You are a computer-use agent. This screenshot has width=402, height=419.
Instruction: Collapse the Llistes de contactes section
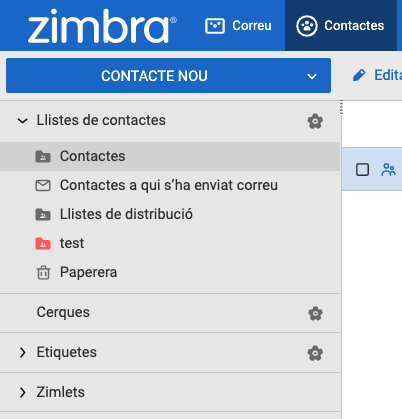click(x=22, y=120)
